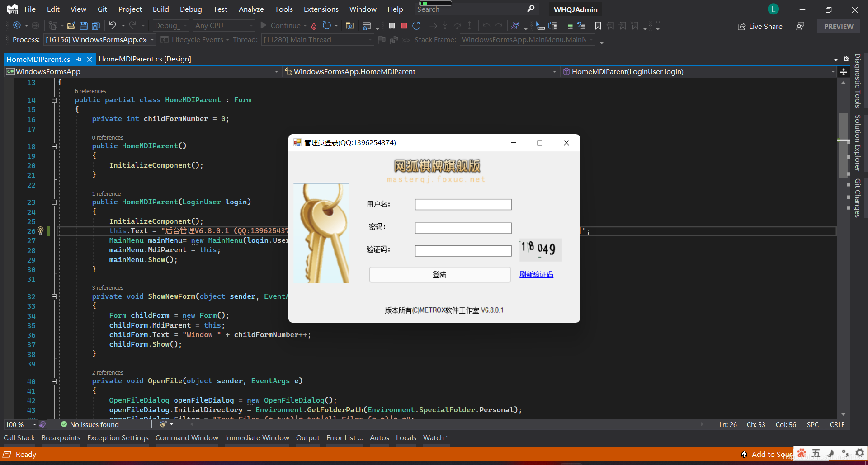This screenshot has width=868, height=465.
Task: Close the HomeMDIParent.cs tab
Action: pyautogui.click(x=90, y=59)
